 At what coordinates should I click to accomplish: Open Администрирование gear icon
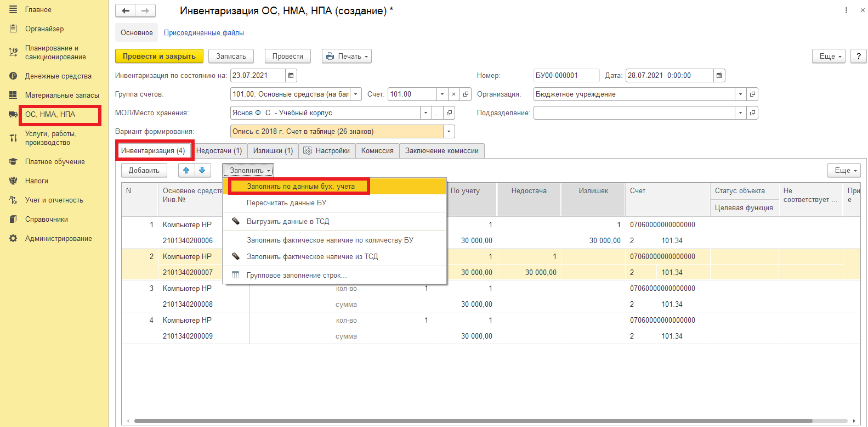(13, 238)
